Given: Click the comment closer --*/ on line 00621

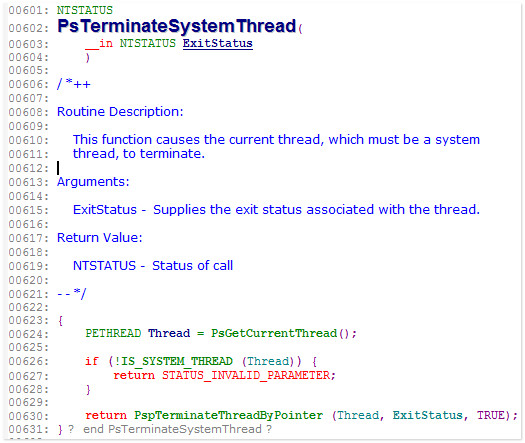Looking at the screenshot, I should point(71,294).
